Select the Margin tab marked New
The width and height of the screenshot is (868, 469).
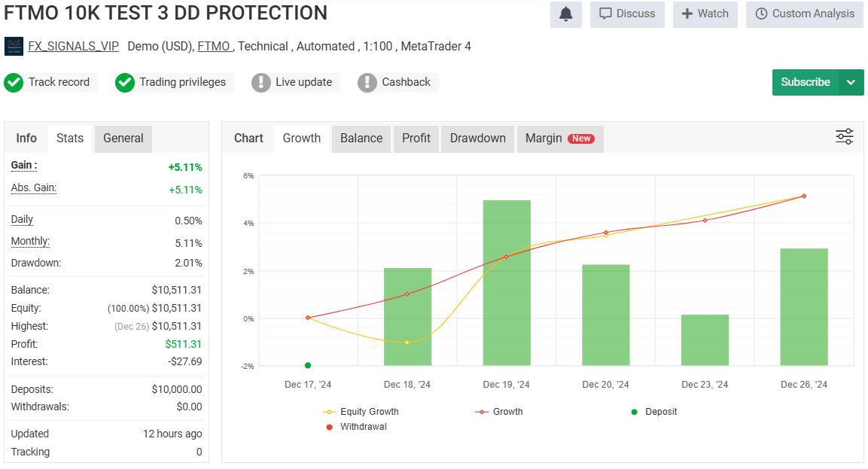tap(559, 139)
